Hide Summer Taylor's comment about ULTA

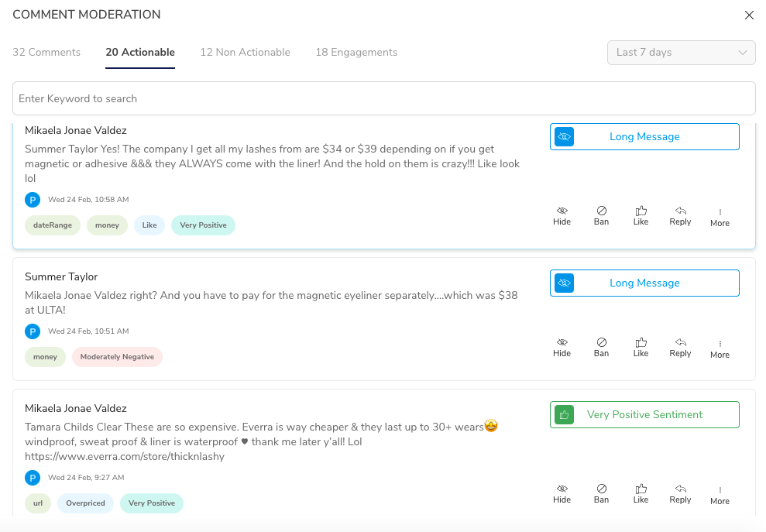562,348
